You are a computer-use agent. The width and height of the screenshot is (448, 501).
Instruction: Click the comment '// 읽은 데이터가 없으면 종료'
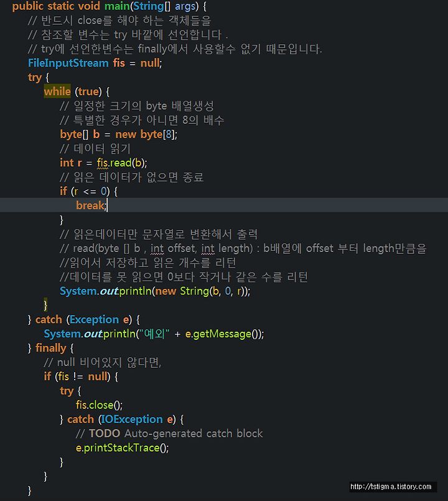pos(132,177)
